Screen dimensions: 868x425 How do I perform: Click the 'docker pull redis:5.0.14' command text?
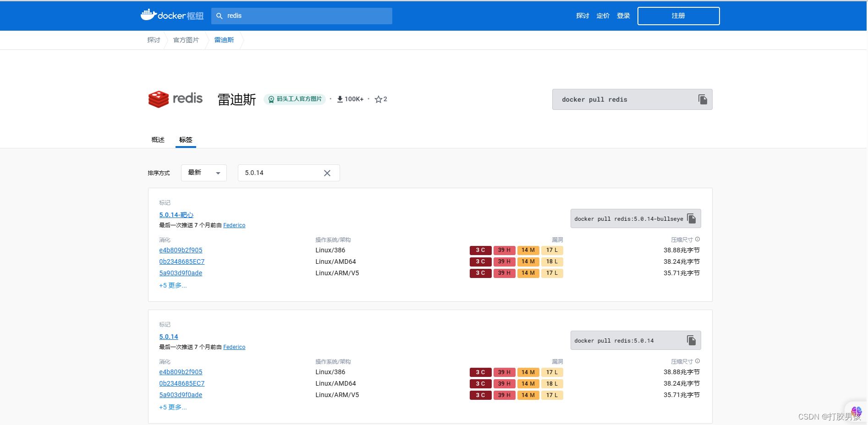coord(614,341)
